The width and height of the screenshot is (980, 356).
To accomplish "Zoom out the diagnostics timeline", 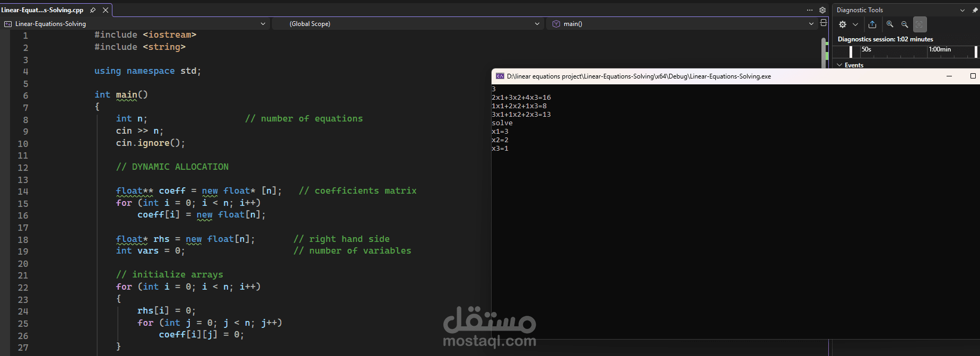I will [905, 24].
